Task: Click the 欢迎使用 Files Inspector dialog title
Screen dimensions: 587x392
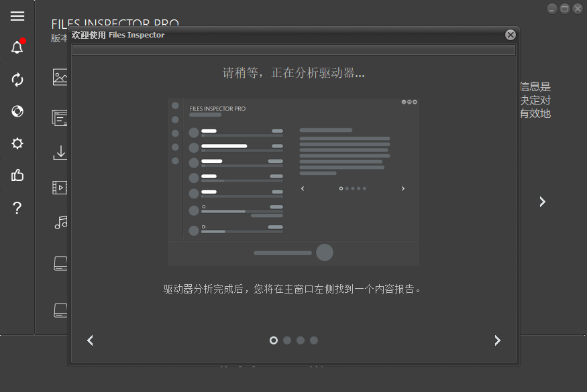Action: [118, 35]
